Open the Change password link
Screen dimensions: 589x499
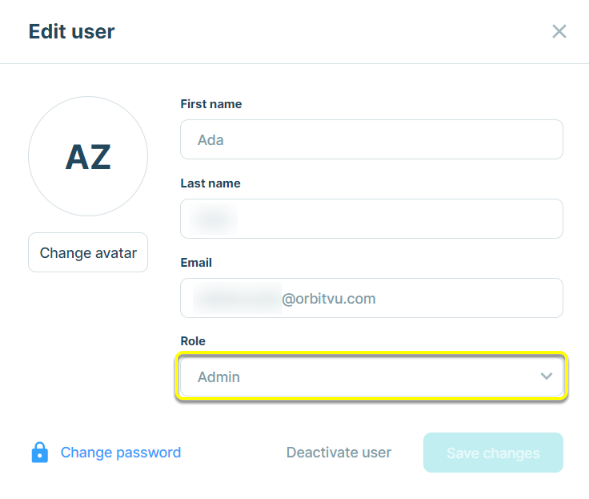pos(121,452)
